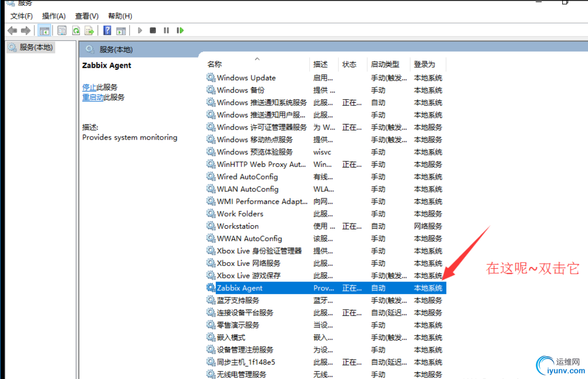
Task: Click the 停止 service link
Action: point(89,87)
